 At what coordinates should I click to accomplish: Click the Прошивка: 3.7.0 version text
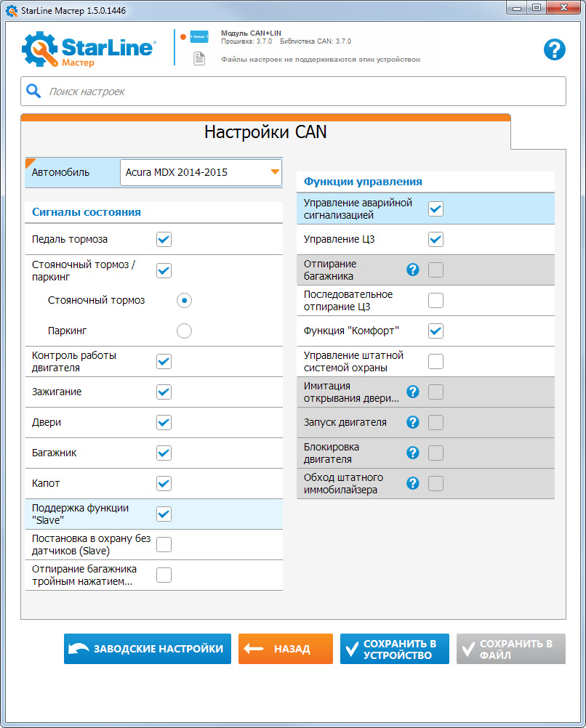tap(246, 41)
